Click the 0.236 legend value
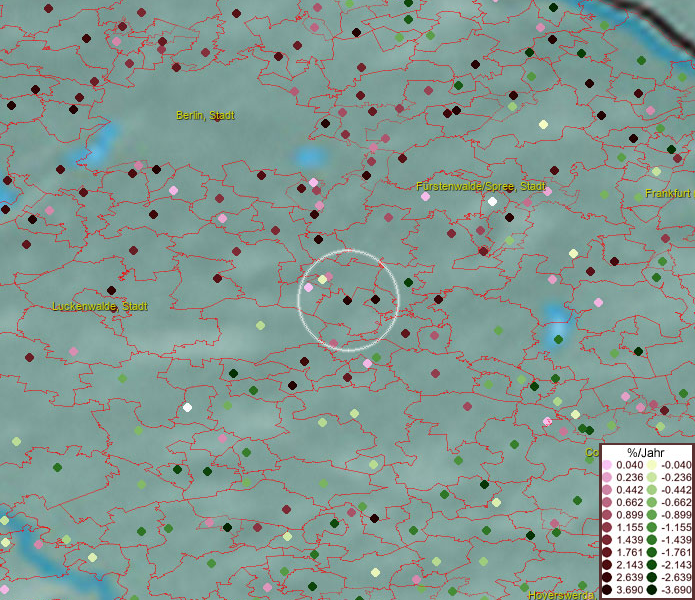 click(629, 478)
